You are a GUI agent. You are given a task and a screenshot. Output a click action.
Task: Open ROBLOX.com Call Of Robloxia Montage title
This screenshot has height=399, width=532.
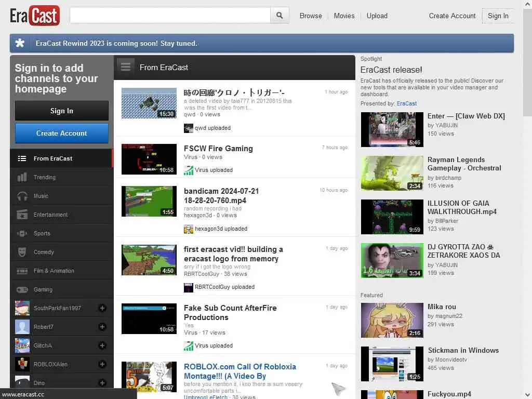coord(240,371)
